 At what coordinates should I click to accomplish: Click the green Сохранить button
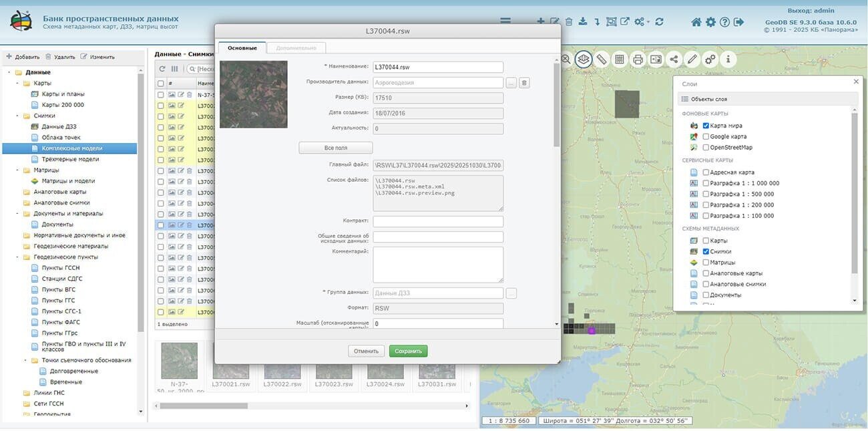coord(408,351)
